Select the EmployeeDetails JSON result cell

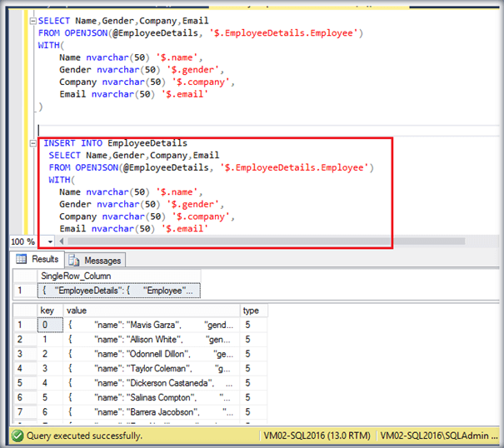point(119,291)
